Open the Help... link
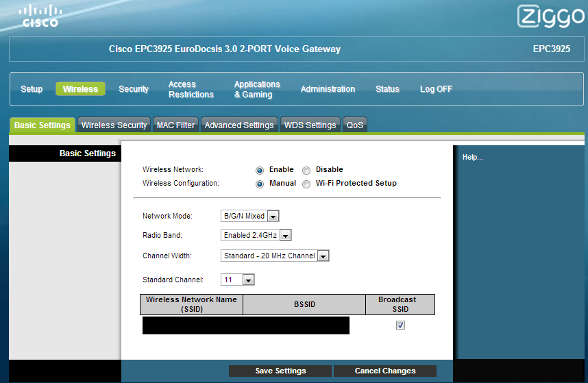588x383 pixels. coord(472,158)
